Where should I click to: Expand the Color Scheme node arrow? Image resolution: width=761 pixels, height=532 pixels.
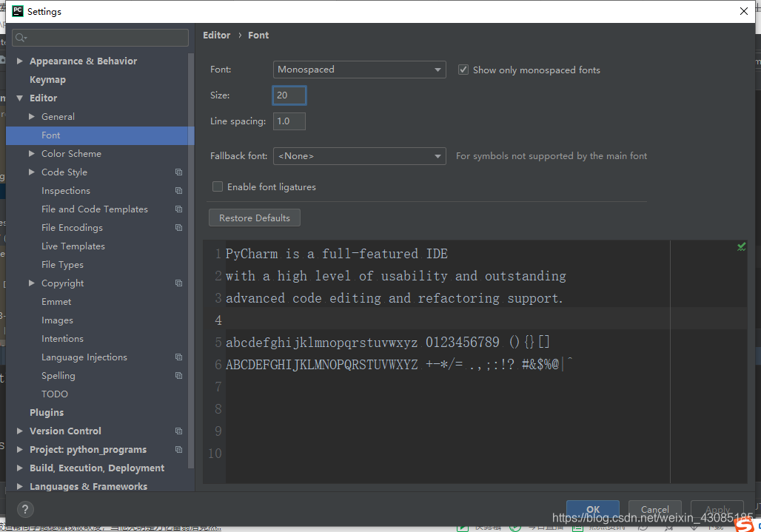click(32, 154)
